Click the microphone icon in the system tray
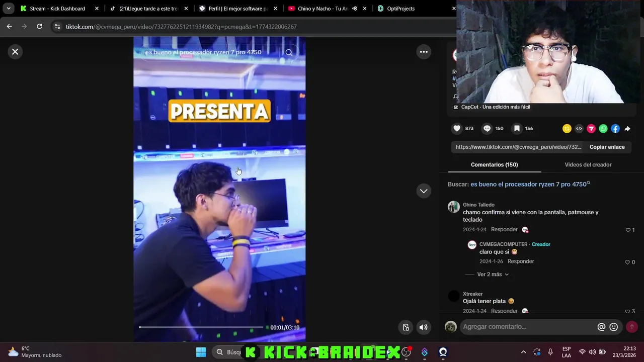The width and height of the screenshot is (644, 362). 550,352
